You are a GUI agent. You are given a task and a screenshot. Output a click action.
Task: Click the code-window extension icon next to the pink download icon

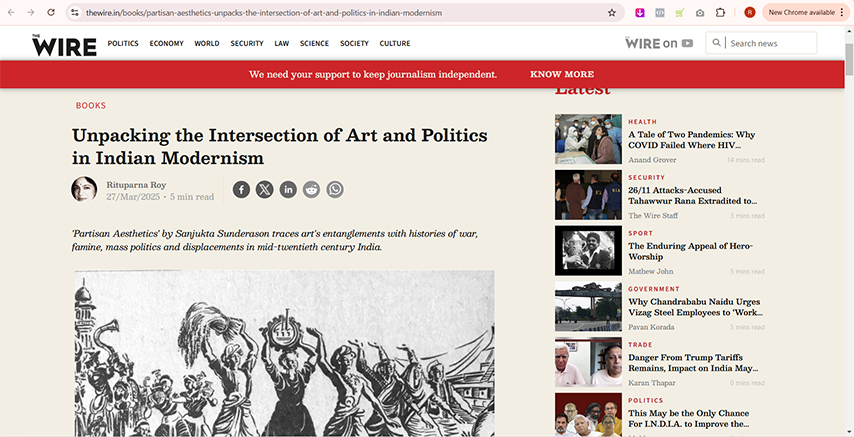click(x=660, y=13)
